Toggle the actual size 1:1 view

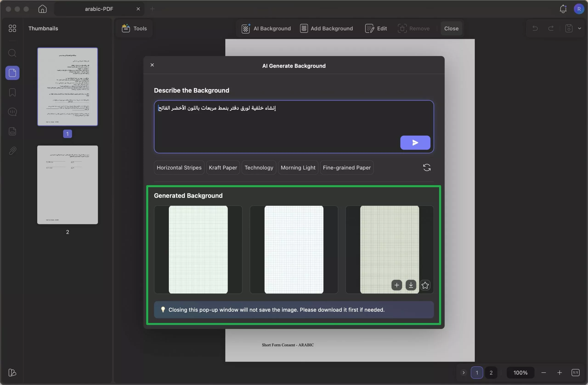click(575, 373)
